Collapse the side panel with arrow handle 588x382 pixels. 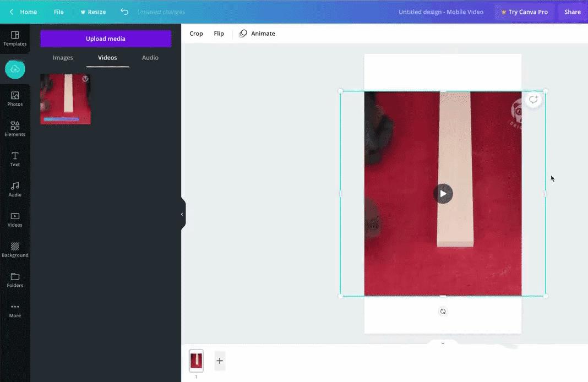pos(182,214)
